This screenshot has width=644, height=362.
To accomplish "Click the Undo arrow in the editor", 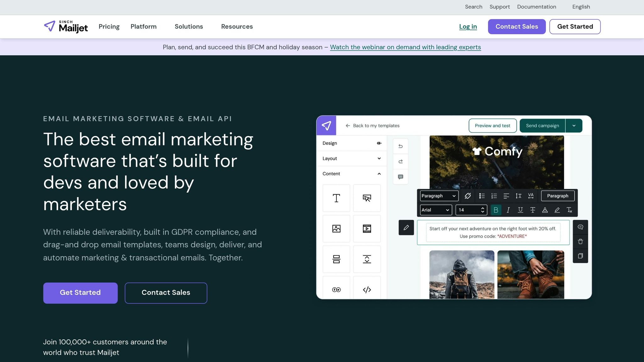I will [x=400, y=146].
